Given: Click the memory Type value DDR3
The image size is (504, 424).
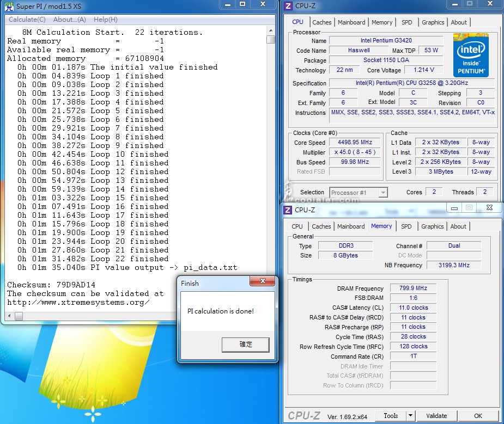Looking at the screenshot, I should 346,245.
